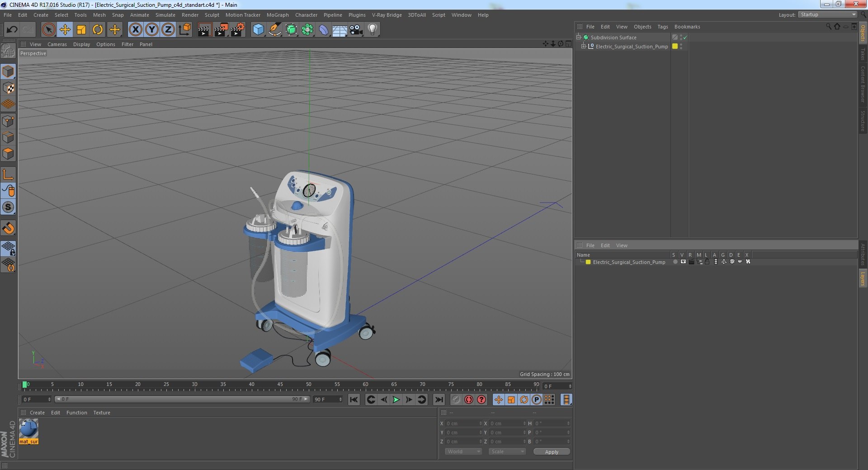Toggle the Subdivision Surface enable checkmark
868x470 pixels.
tap(685, 38)
